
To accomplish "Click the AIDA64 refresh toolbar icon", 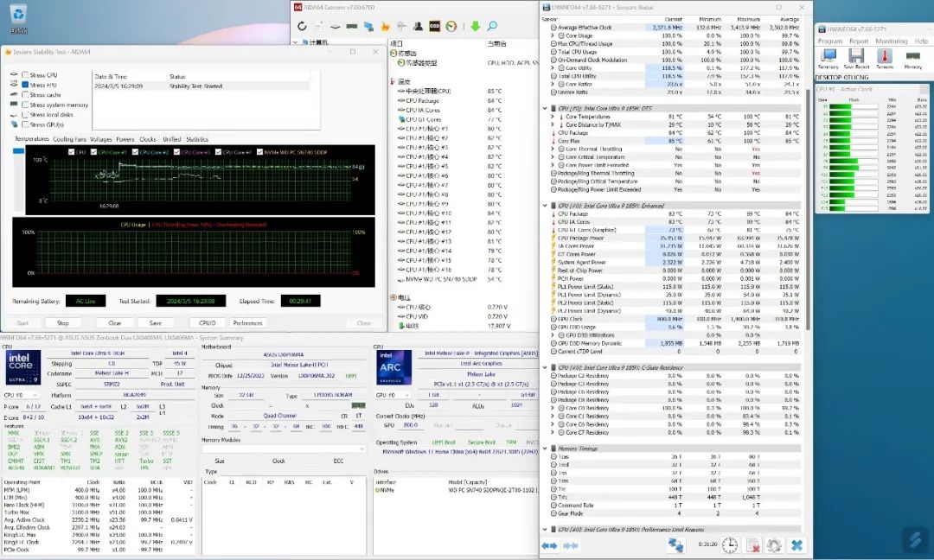I will tap(303, 26).
